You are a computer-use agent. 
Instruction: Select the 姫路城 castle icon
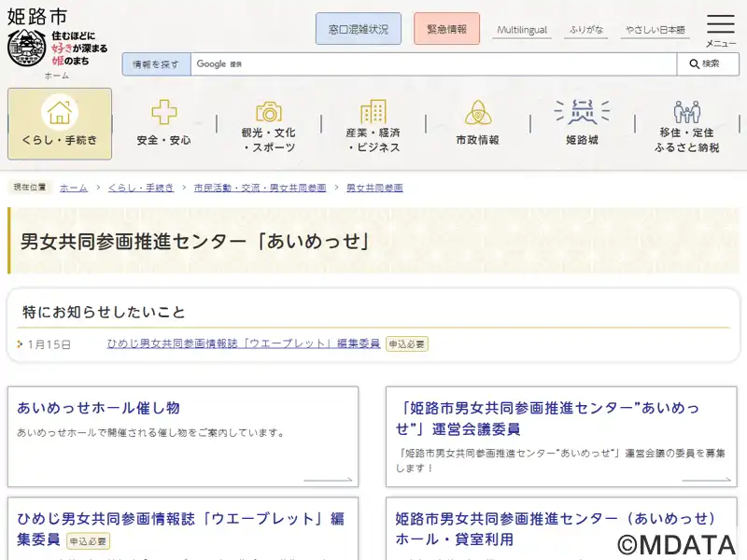click(582, 112)
